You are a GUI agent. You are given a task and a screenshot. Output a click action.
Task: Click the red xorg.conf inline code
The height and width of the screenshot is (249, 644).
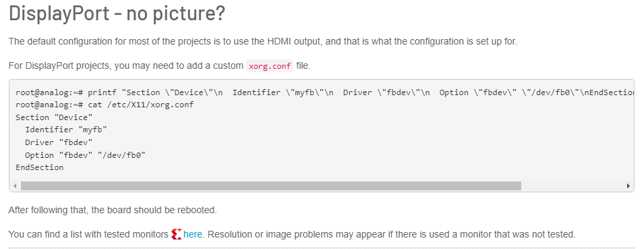pos(270,66)
